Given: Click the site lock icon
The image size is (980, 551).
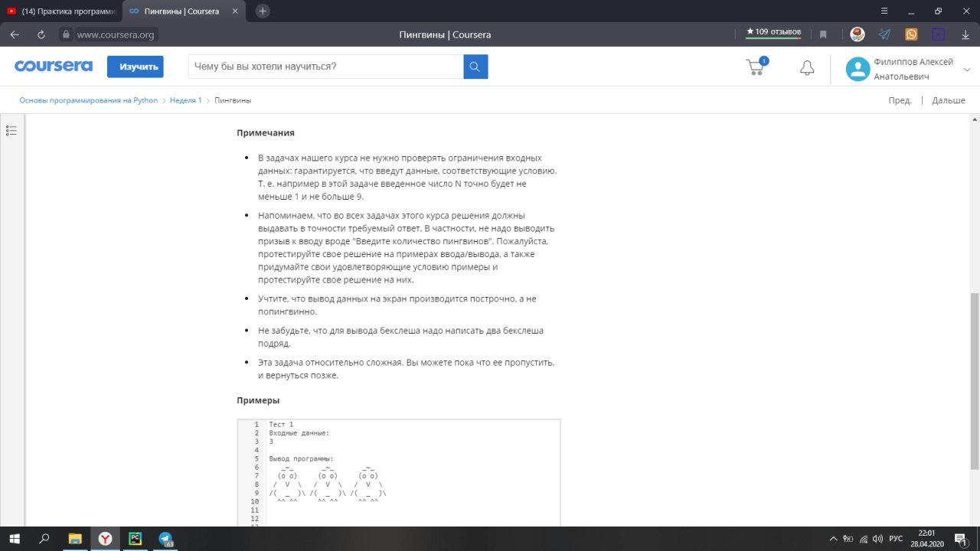Looking at the screenshot, I should click(x=66, y=34).
